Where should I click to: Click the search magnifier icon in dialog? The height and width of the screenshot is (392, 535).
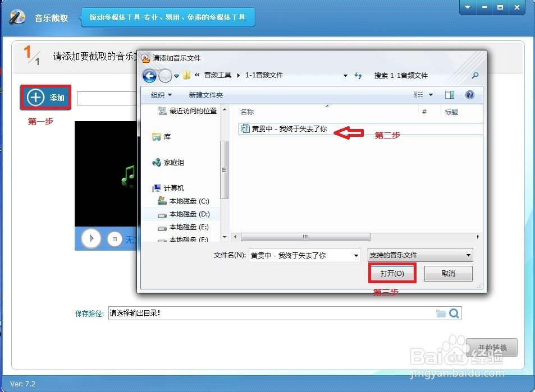(x=475, y=75)
